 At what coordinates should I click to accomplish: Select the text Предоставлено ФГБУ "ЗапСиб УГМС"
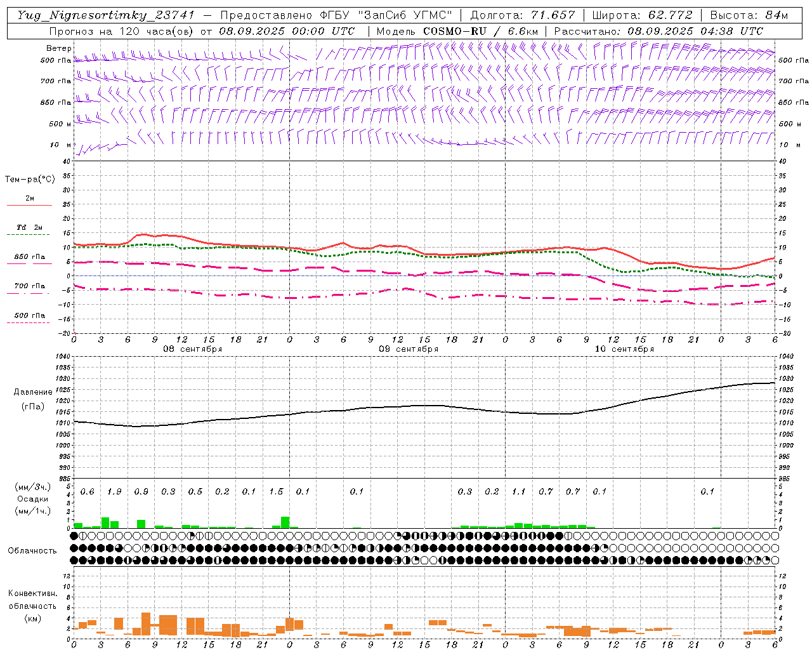point(336,15)
